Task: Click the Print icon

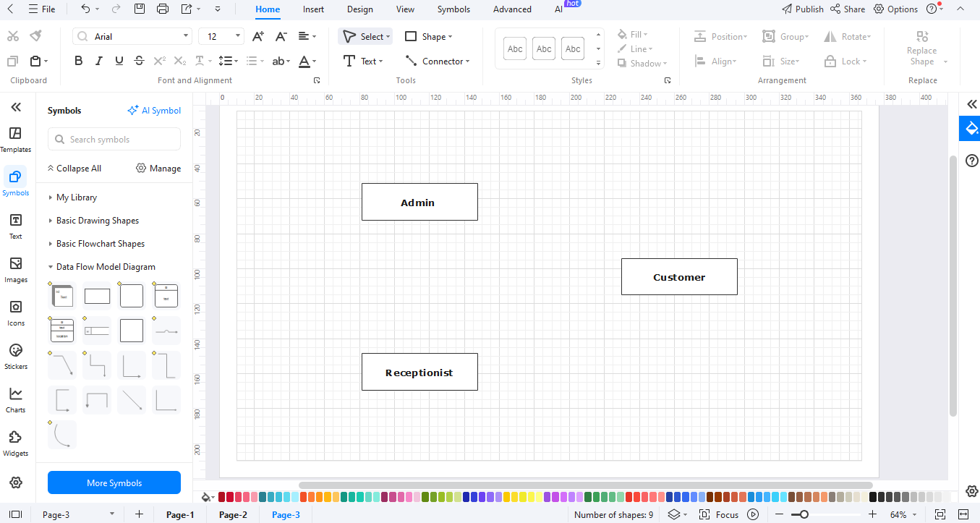Action: [163, 9]
